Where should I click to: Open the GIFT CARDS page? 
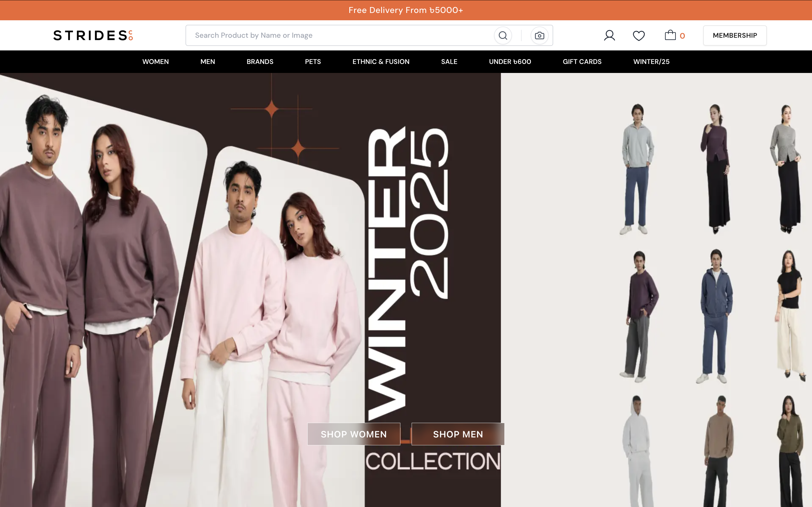582,62
